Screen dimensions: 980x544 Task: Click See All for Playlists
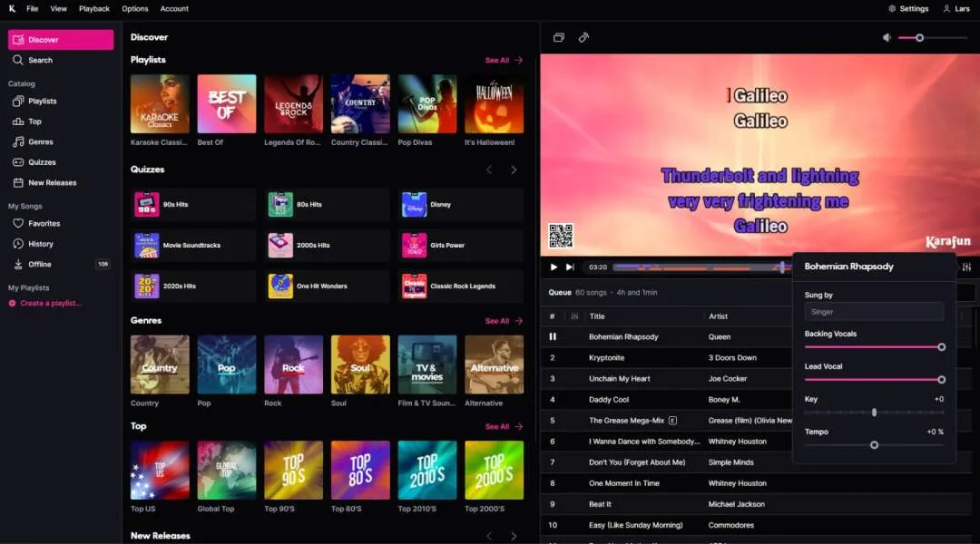[504, 60]
